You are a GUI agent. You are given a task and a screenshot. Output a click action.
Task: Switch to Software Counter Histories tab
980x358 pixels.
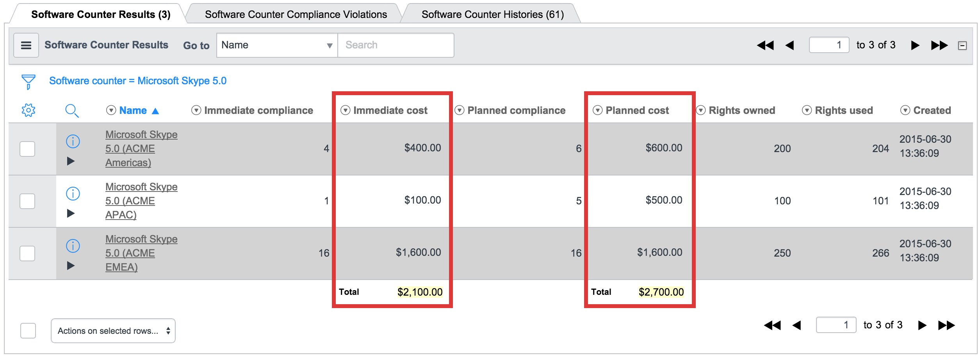[x=493, y=14]
